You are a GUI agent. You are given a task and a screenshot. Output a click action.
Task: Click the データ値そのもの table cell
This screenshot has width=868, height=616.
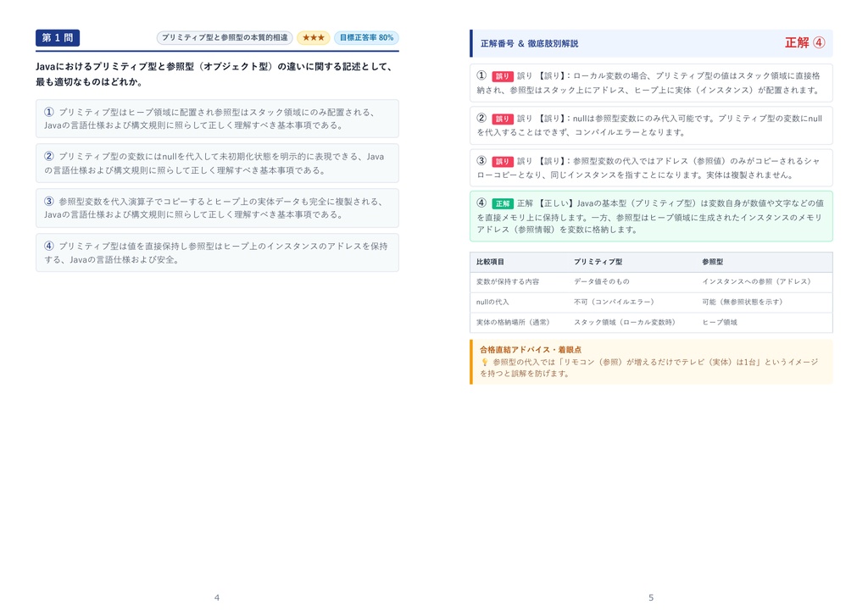[601, 281]
